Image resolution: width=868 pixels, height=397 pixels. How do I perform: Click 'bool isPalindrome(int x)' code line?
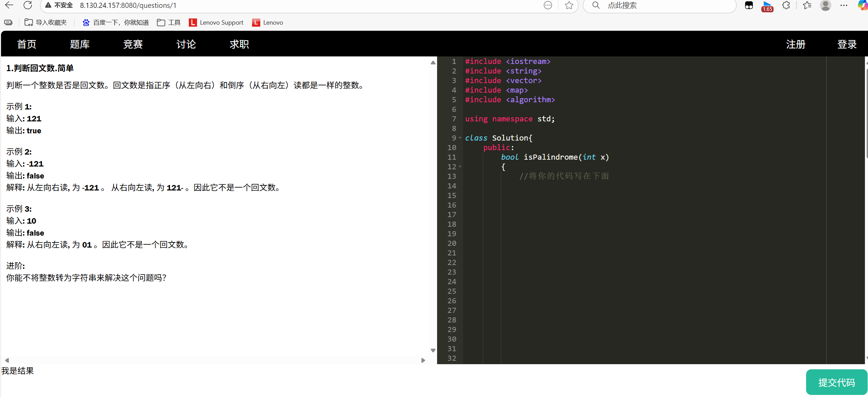pos(555,157)
